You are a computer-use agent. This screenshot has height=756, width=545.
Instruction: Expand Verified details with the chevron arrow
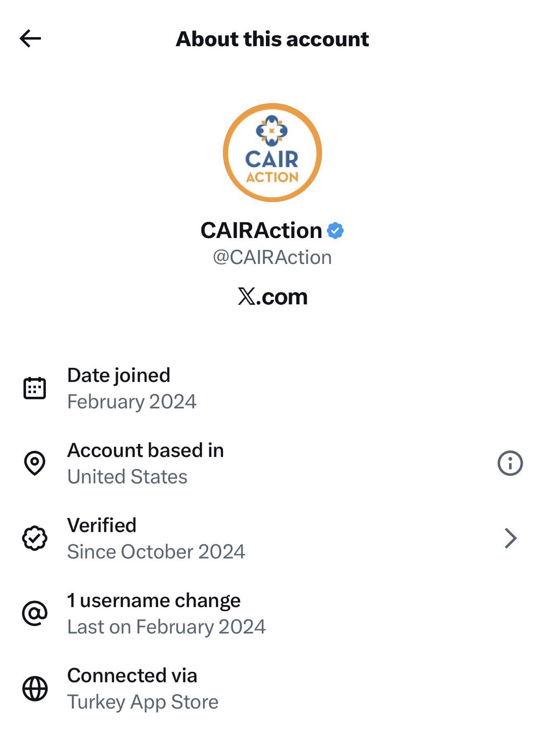pyautogui.click(x=510, y=538)
